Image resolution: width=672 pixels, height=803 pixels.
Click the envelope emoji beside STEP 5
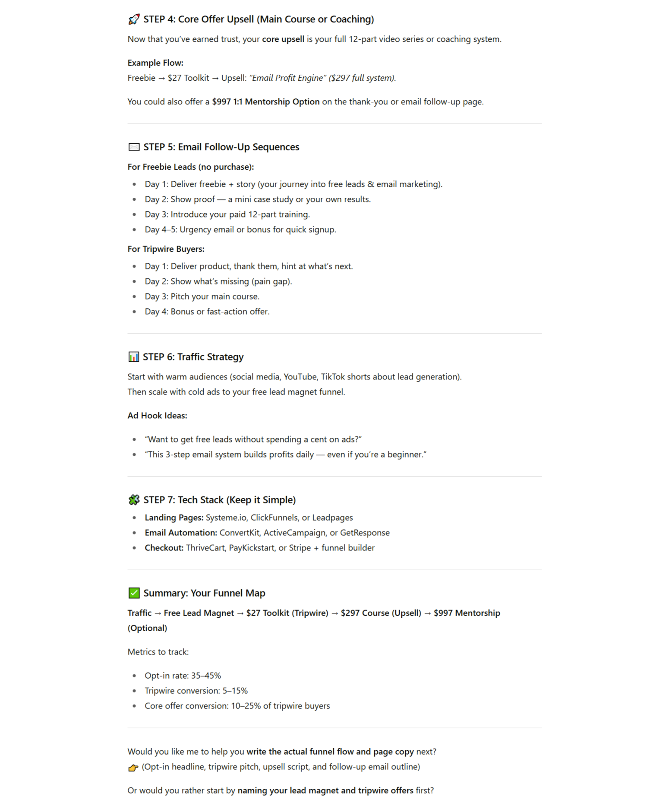(134, 147)
